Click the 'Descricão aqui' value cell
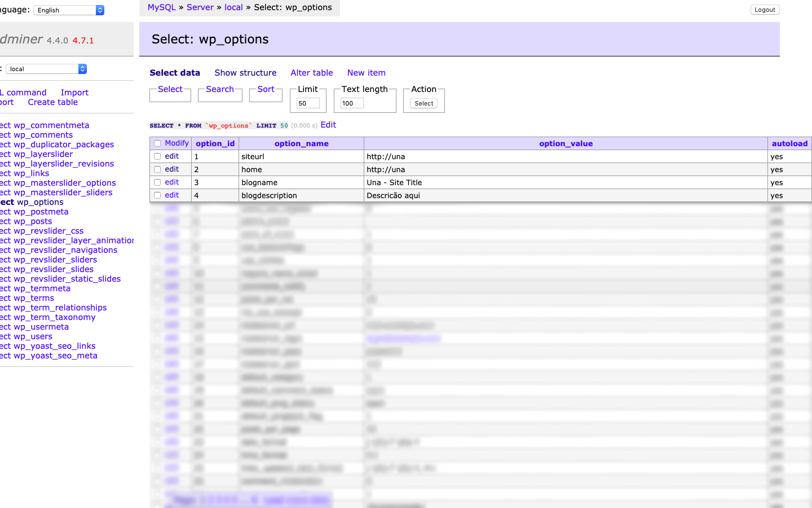The width and height of the screenshot is (812, 508). [x=566, y=195]
